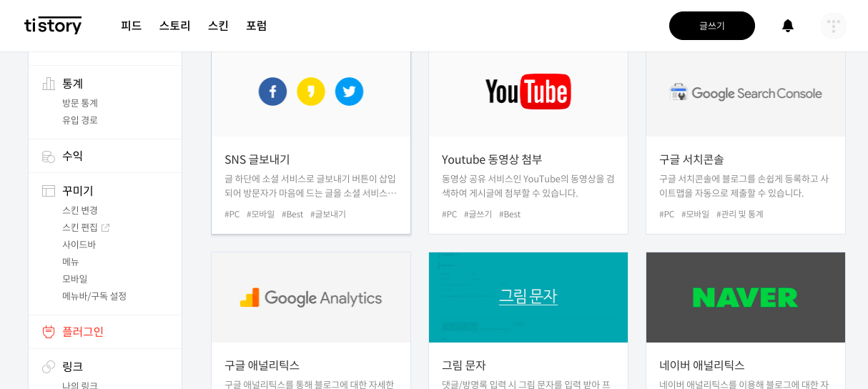Select 플러그인 in the sidebar
The width and height of the screenshot is (868, 389).
[x=83, y=332]
